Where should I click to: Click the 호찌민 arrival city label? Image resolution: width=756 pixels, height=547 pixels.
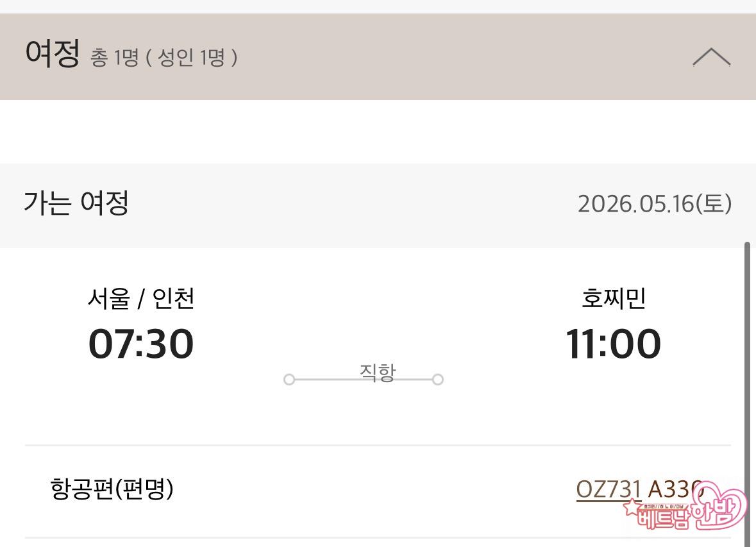pyautogui.click(x=613, y=298)
